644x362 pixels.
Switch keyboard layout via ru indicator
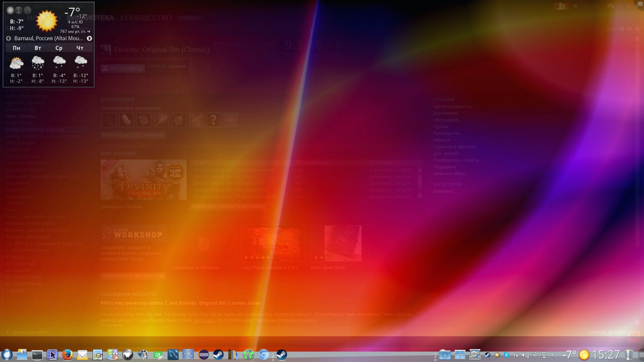point(516,355)
